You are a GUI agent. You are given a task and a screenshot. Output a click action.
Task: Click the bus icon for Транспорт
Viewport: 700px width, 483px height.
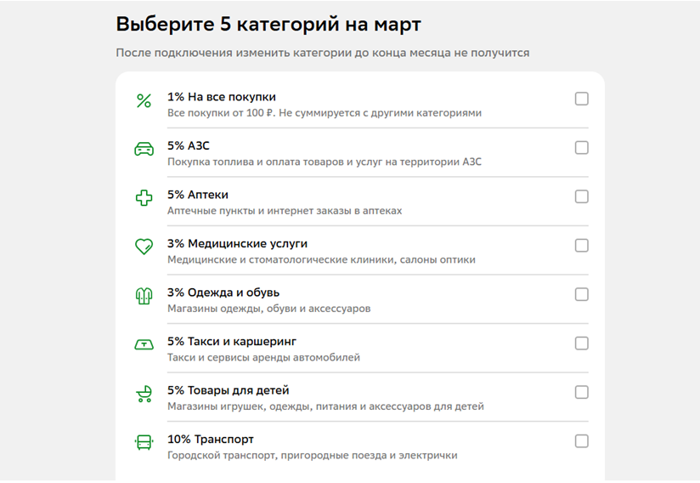tap(144, 441)
